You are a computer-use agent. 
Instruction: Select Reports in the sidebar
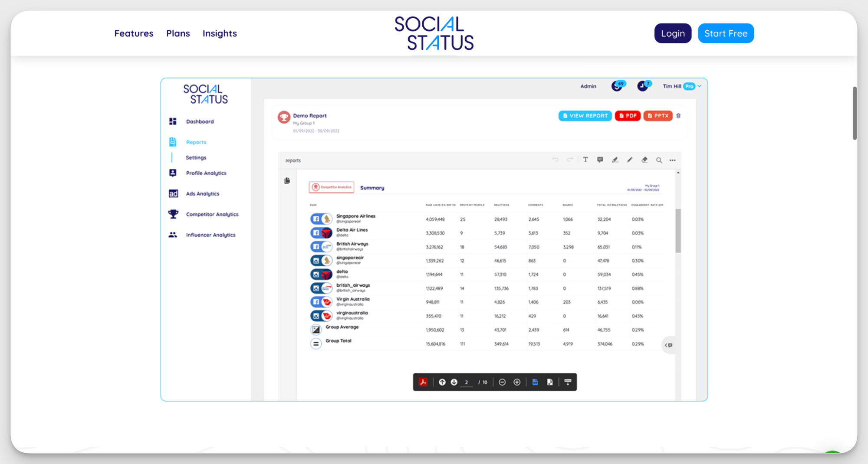coord(196,142)
